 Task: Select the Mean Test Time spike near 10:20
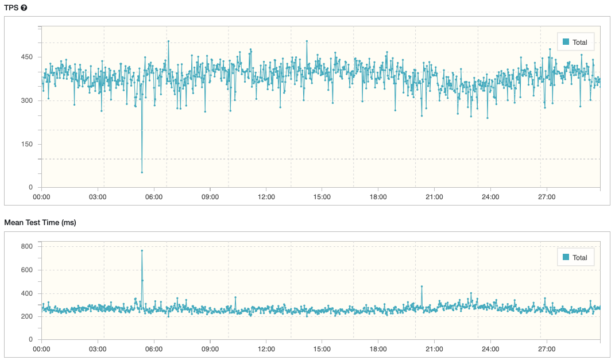[235, 297]
